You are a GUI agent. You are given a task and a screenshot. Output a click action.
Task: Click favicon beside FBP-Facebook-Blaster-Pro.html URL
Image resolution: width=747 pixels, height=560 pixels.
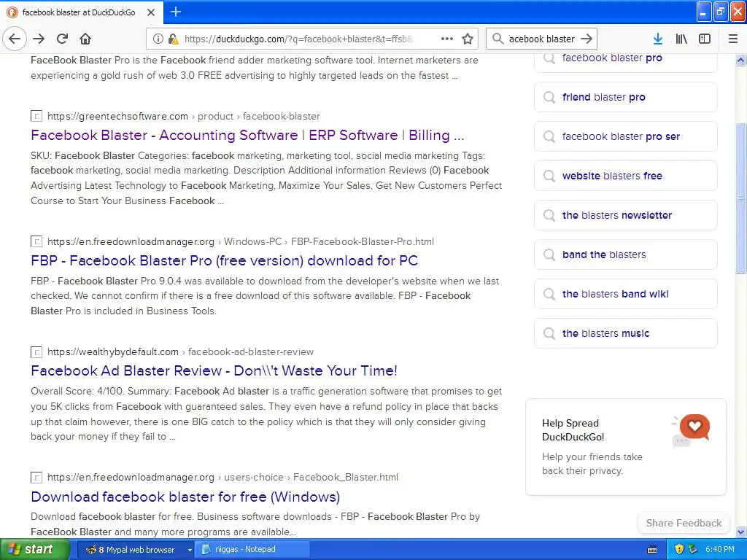point(36,241)
